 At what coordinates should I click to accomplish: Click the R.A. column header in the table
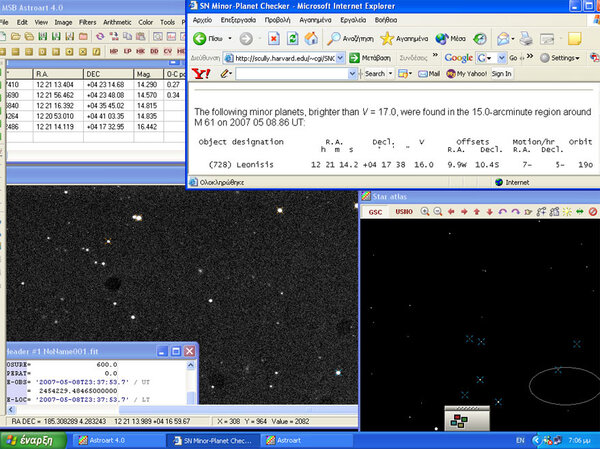(x=58, y=74)
